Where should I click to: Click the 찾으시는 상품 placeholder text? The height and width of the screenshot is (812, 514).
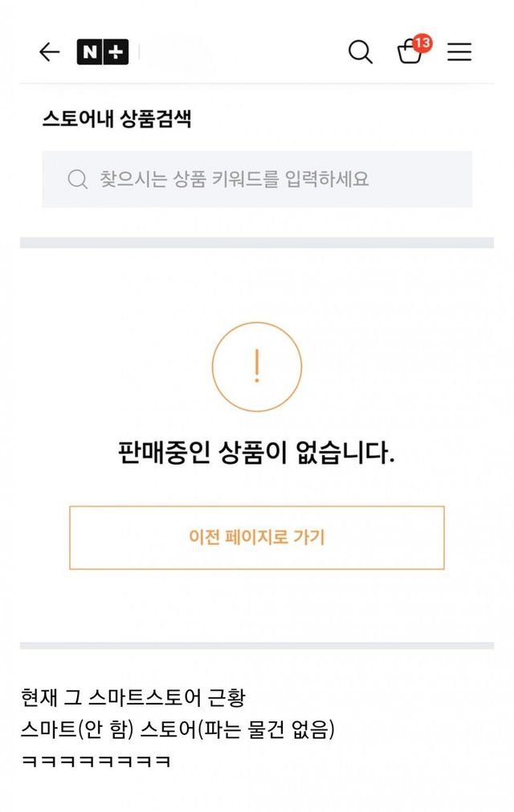(x=234, y=179)
